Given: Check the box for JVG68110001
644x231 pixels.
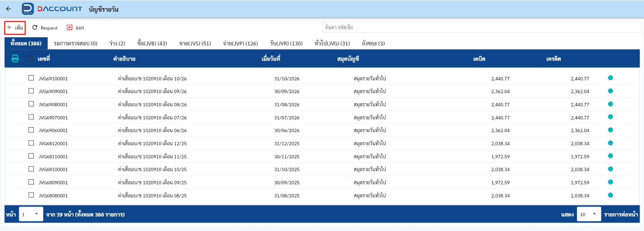Looking at the screenshot, I should [31, 156].
